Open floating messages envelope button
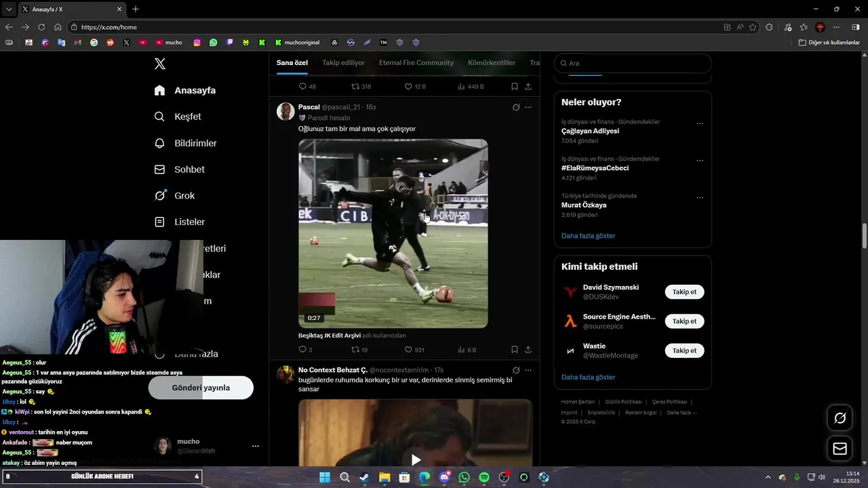The width and height of the screenshot is (868, 488). [x=840, y=449]
